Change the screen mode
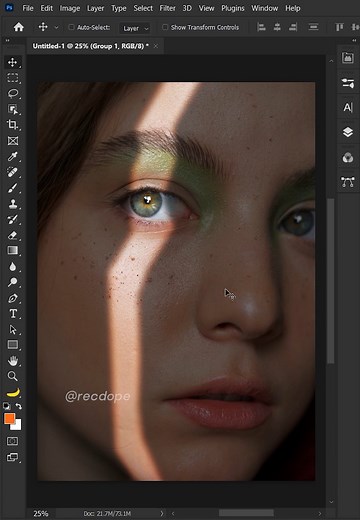The width and height of the screenshot is (360, 520). coord(13,457)
